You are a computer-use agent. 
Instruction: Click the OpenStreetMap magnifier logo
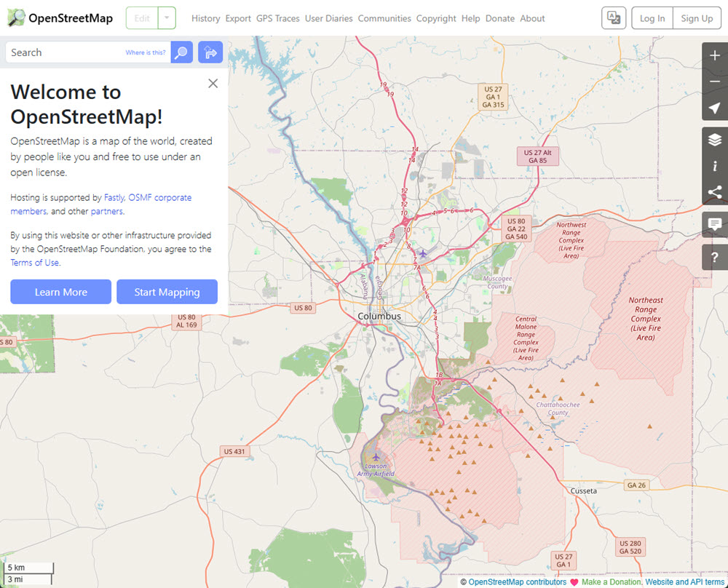pos(16,17)
